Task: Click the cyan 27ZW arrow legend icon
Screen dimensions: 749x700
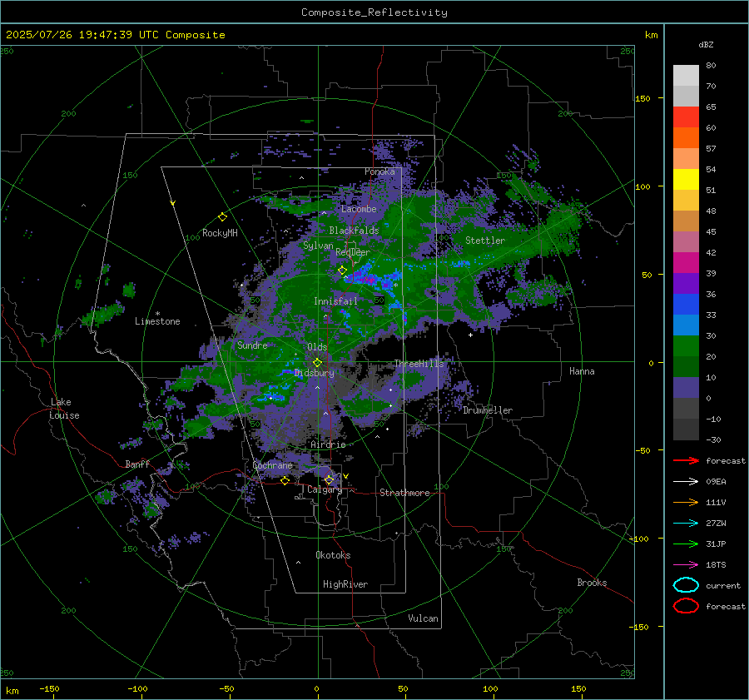Action: coord(686,524)
